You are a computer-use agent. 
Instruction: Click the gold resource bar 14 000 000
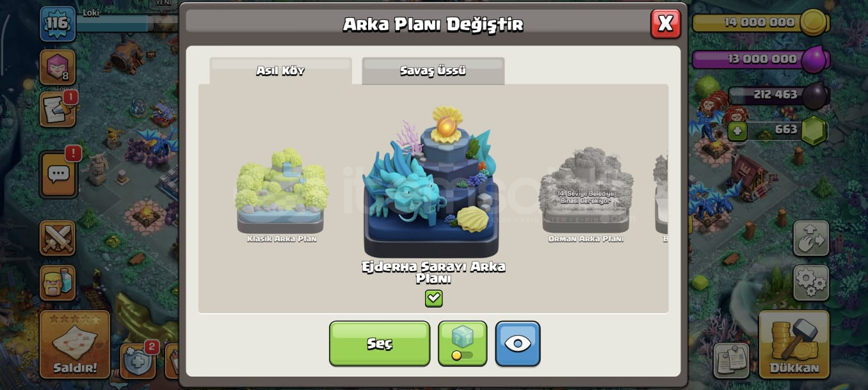click(x=760, y=22)
